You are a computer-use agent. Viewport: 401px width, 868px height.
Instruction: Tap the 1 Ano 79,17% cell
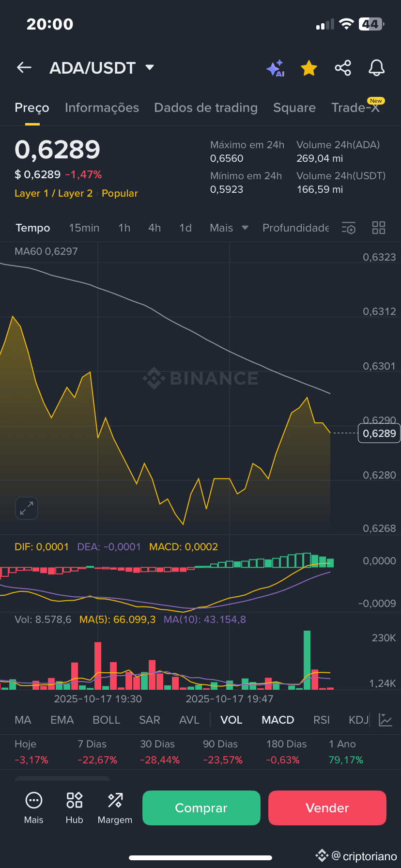coord(346,752)
